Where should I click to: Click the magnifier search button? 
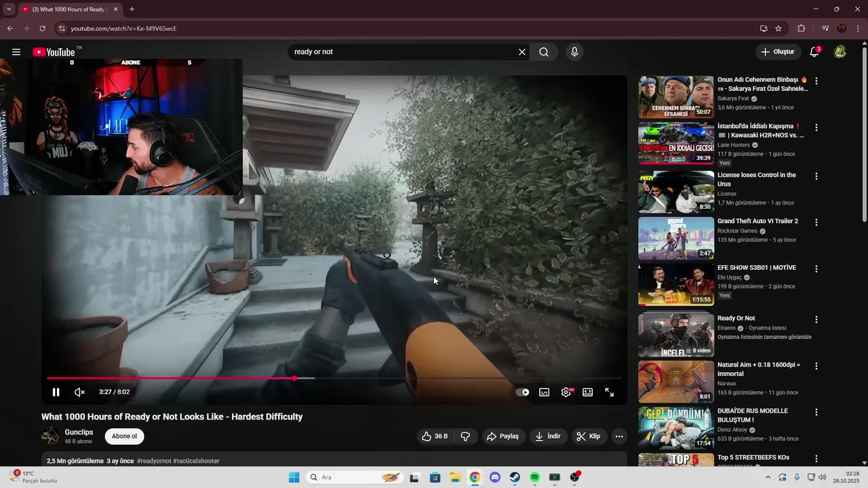pyautogui.click(x=544, y=52)
